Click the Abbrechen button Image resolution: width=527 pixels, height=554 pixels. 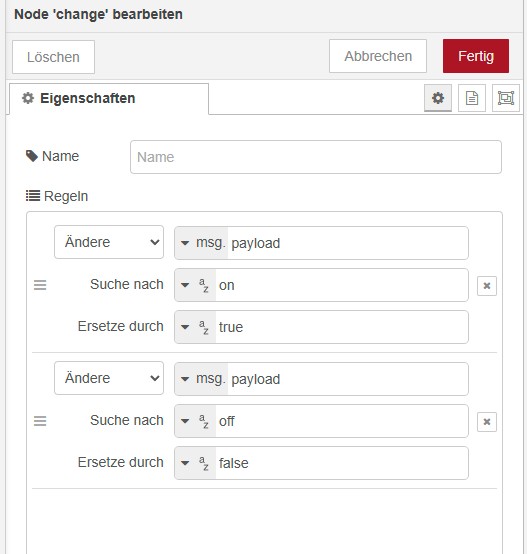tap(378, 56)
